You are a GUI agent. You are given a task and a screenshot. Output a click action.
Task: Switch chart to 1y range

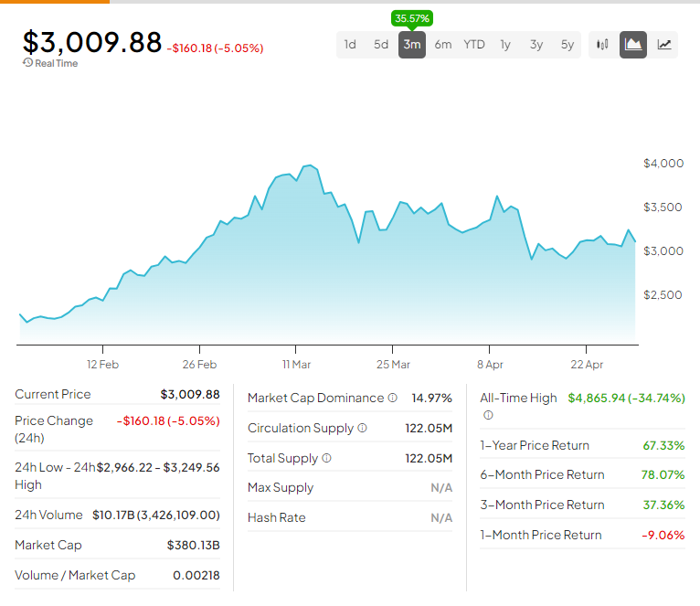coord(505,45)
